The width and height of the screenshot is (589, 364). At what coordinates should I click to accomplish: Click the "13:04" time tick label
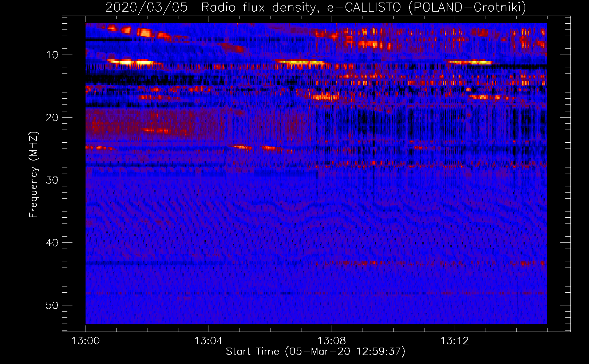pyautogui.click(x=209, y=341)
